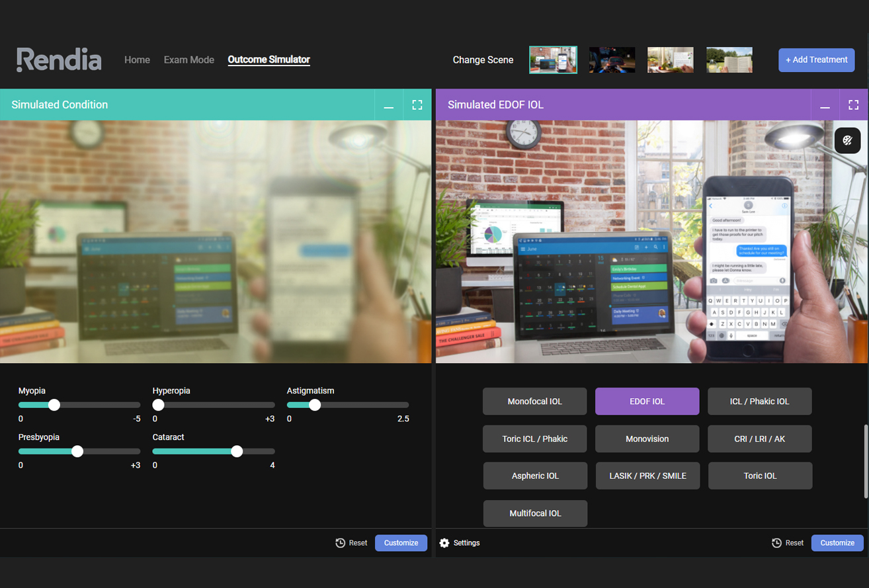Click the overlay icon on treatment image

[x=847, y=140]
